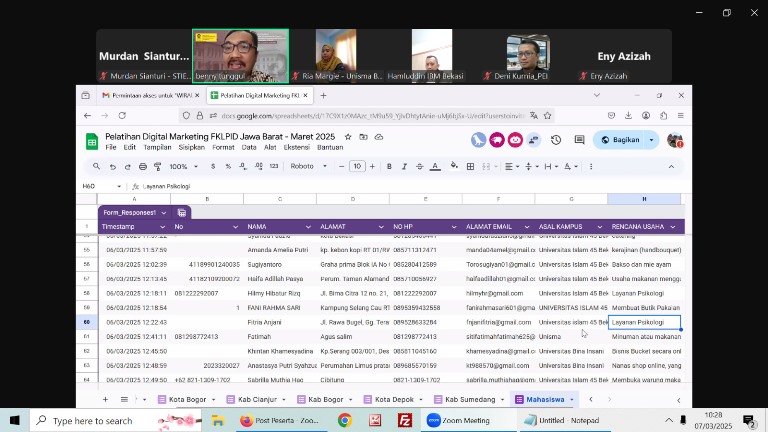Viewport: 768px width, 432px height.
Task: Click the Bold formatting icon
Action: tap(389, 167)
